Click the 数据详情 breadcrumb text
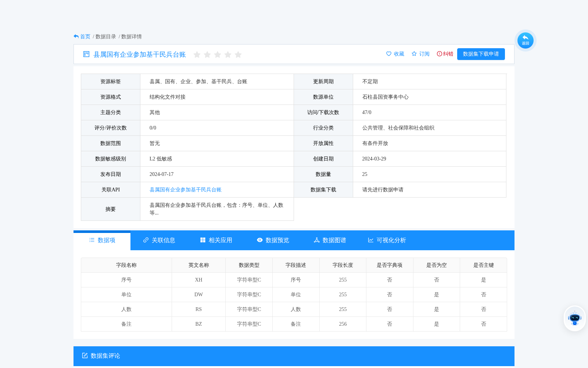The height and width of the screenshot is (368, 588). click(x=132, y=36)
